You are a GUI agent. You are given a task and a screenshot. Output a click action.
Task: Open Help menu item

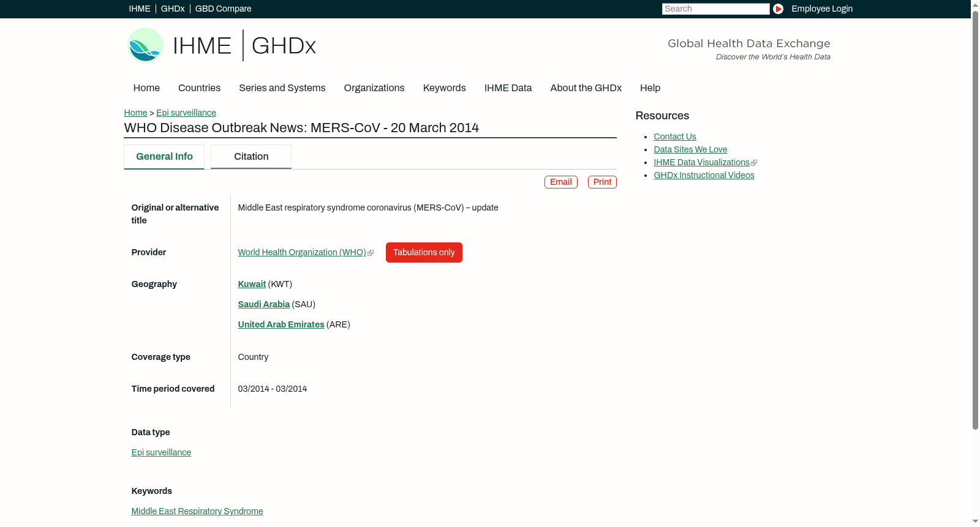[650, 88]
